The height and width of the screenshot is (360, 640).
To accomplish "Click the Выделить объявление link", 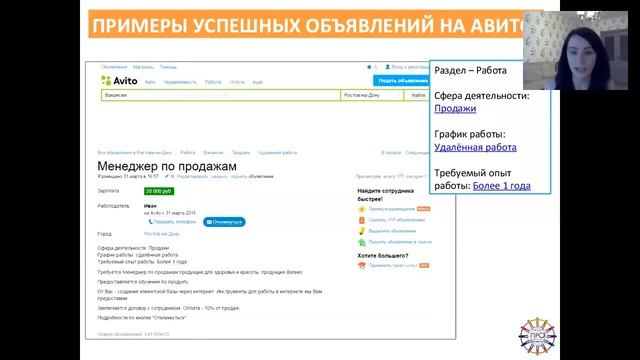I will [x=392, y=231].
